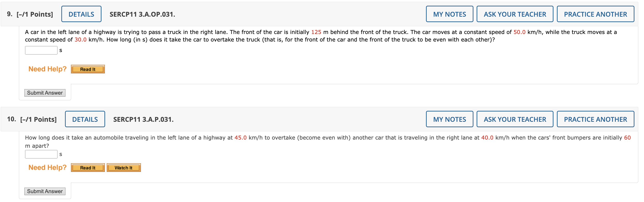Click ASK YOUR TEACHER for question 10
This screenshot has height=202, width=644.
pos(515,119)
